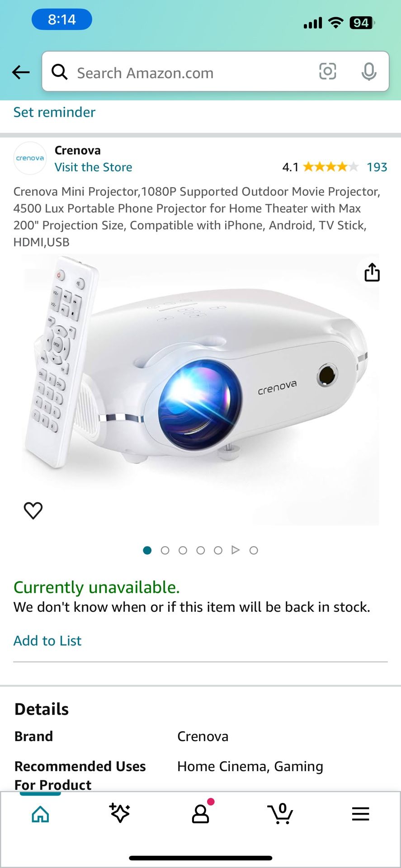Tap the Crenova brand logo
Image resolution: width=401 pixels, height=868 pixels.
(x=30, y=158)
